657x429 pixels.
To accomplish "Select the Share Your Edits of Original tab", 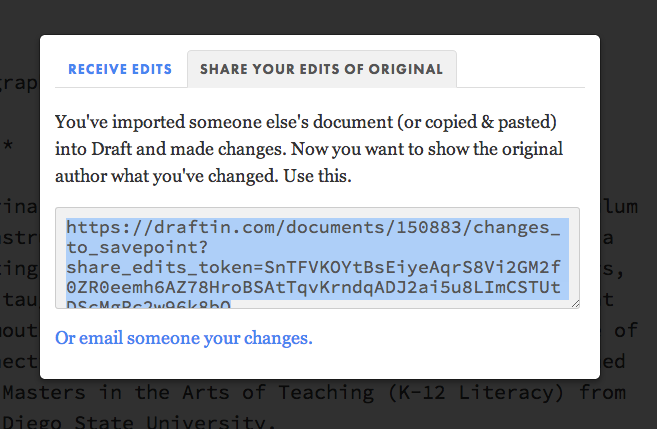I will pos(321,70).
